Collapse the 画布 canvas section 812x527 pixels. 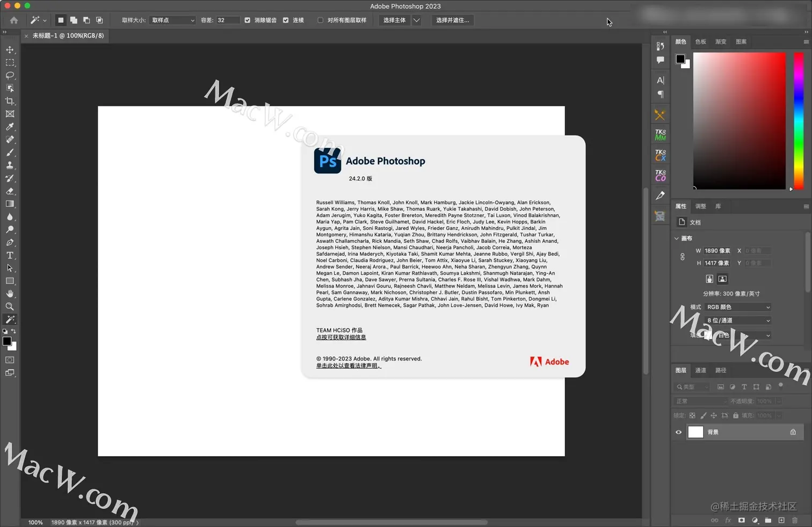(x=677, y=239)
